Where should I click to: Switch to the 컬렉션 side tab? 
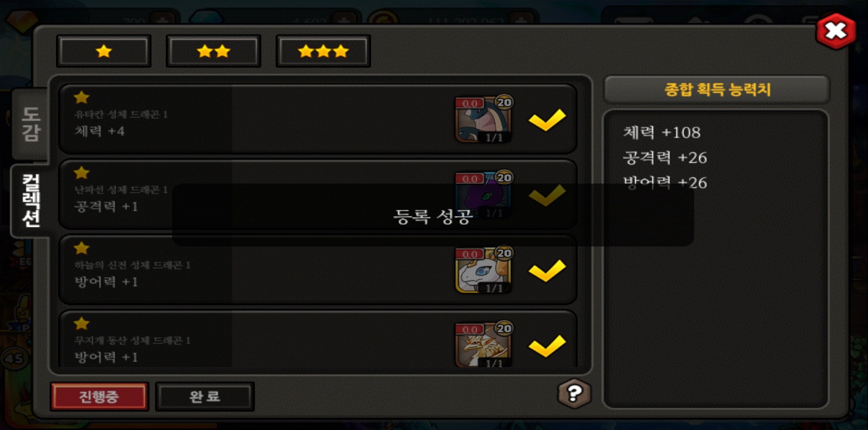click(31, 201)
